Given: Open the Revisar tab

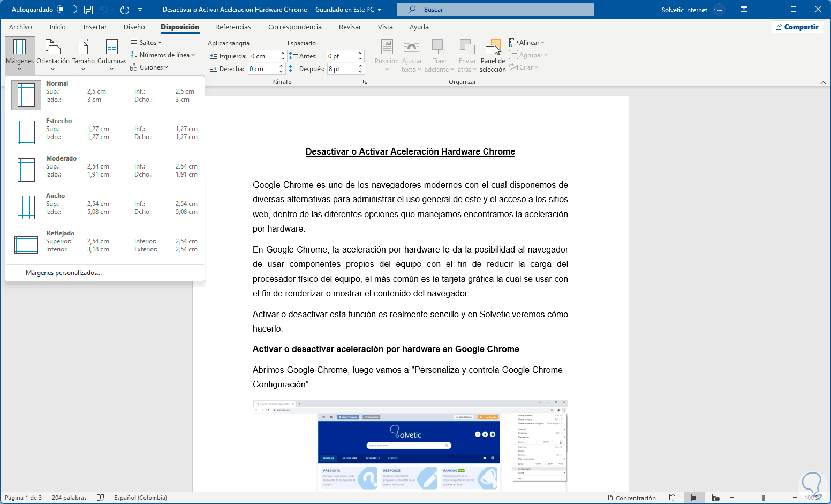Looking at the screenshot, I should pyautogui.click(x=350, y=27).
